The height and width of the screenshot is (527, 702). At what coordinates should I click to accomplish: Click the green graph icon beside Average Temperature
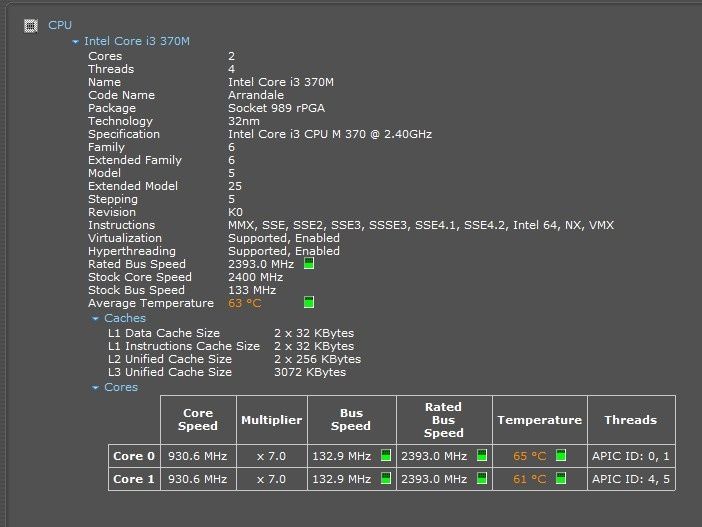click(309, 302)
